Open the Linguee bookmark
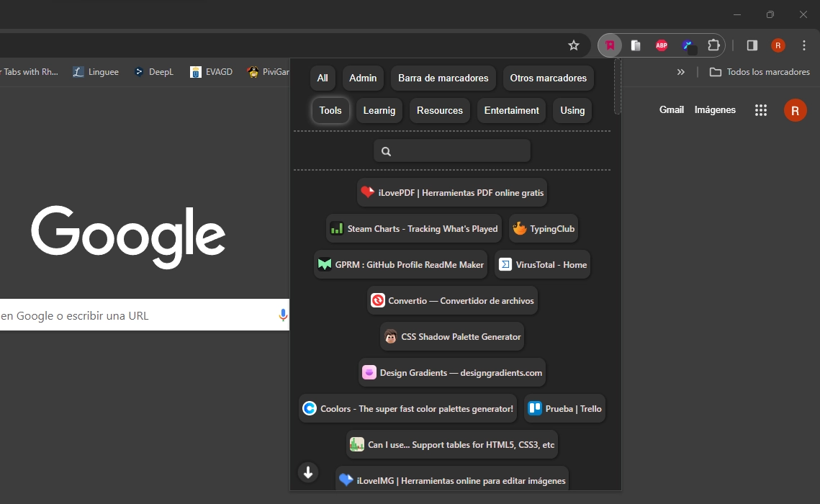Image resolution: width=820 pixels, height=504 pixels. click(96, 72)
